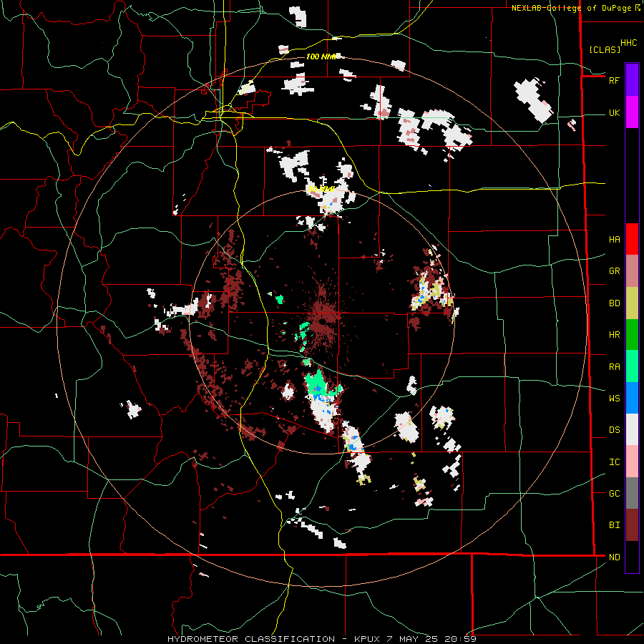Click the 'ND' legend label text
Viewport: 644px width, 644px height.
614,557
